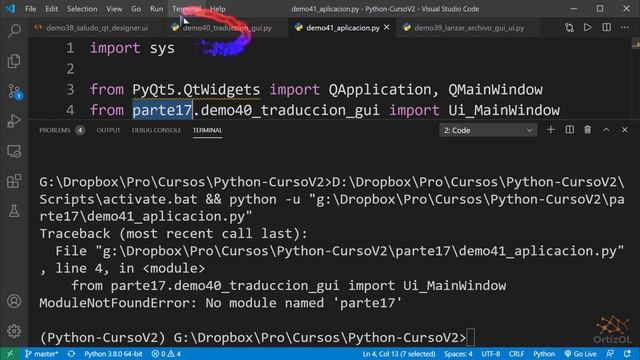This screenshot has width=640, height=360.
Task: Open notifications bell in status bar
Action: click(627, 353)
